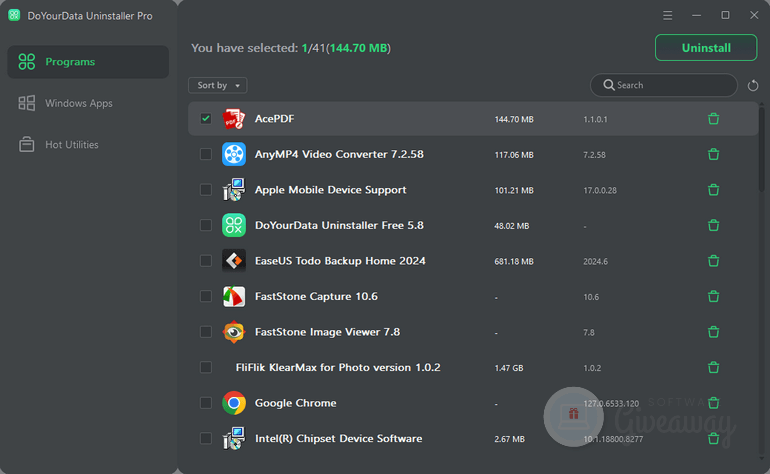Screen dimensions: 770x474
Task: Click trash icon for FastStone Image Viewer
Action: click(x=714, y=332)
